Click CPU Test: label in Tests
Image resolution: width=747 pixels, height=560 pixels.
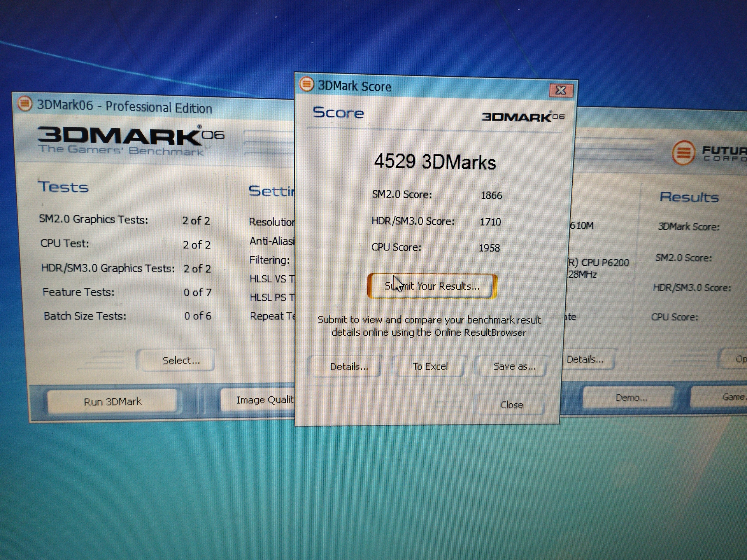65,243
